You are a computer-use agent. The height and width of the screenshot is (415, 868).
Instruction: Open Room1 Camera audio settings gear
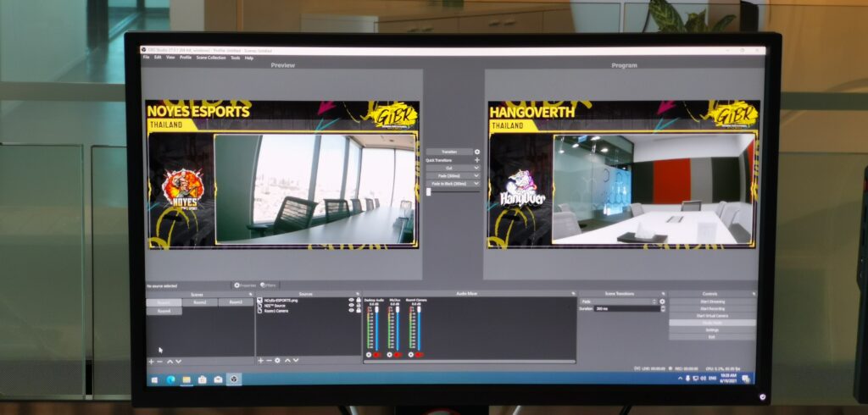(411, 354)
